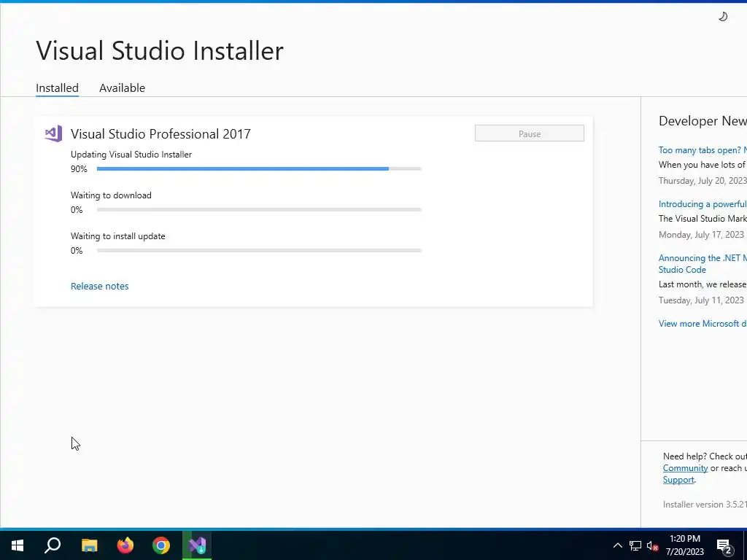This screenshot has width=747, height=560.
Task: Switch to the Installed tab
Action: pos(57,88)
